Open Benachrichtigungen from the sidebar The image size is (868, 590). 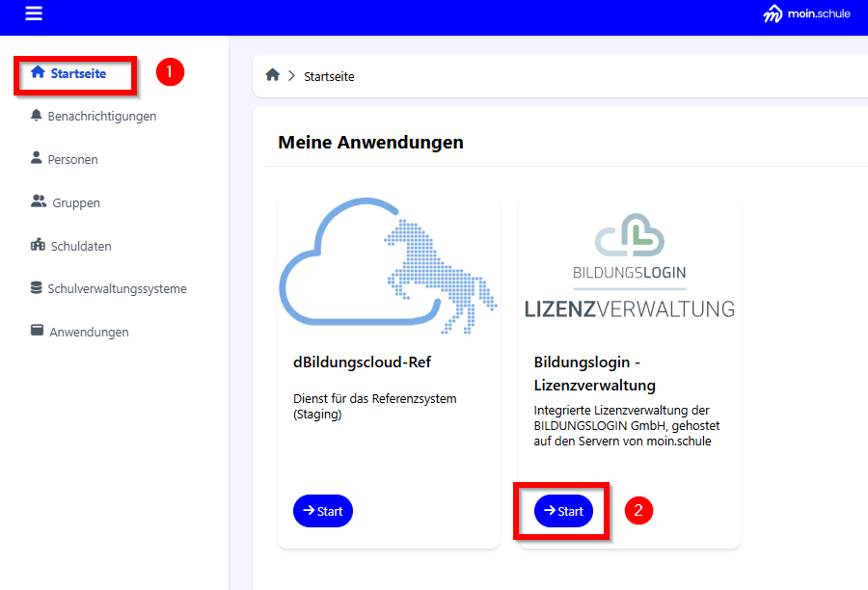[101, 116]
